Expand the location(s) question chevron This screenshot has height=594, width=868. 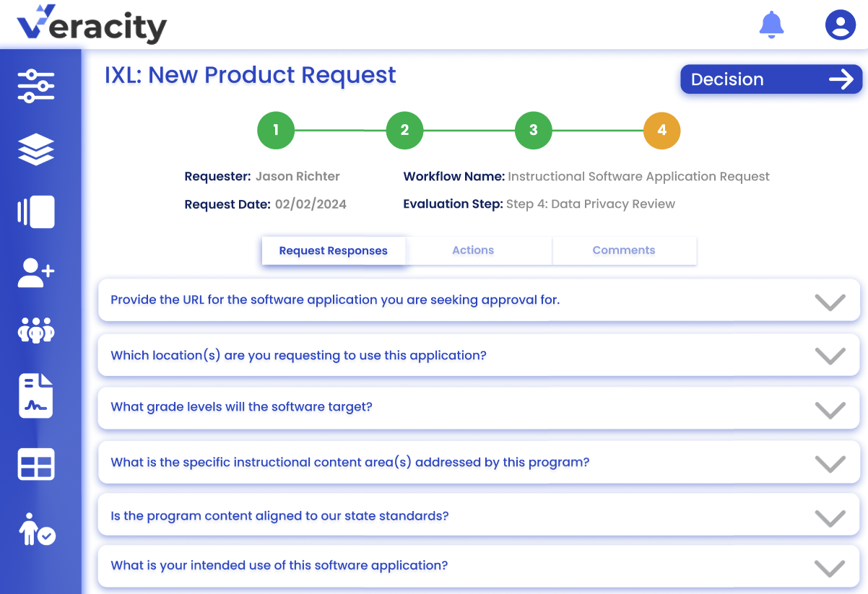(x=830, y=356)
